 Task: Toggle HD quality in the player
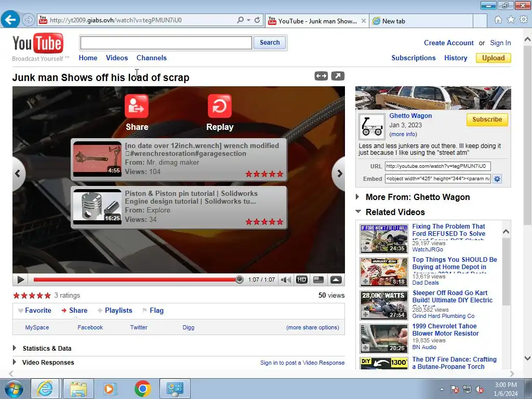tap(302, 280)
